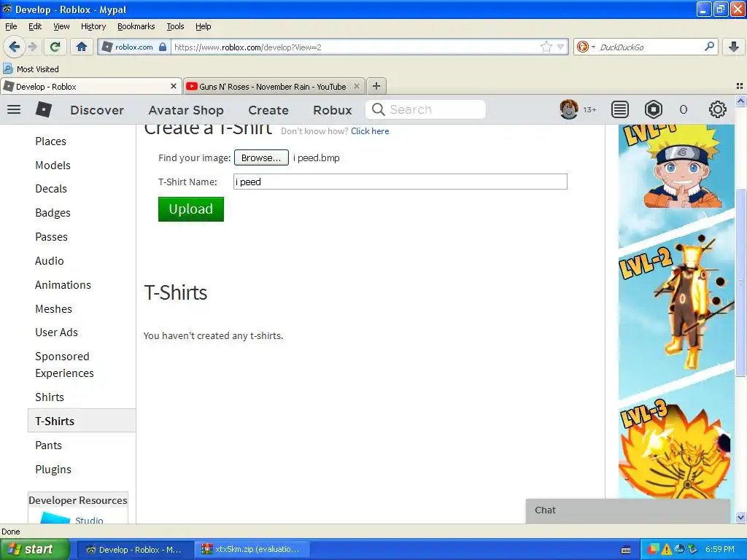Click Create in the Roblox navbar
747x560 pixels.
tap(268, 110)
